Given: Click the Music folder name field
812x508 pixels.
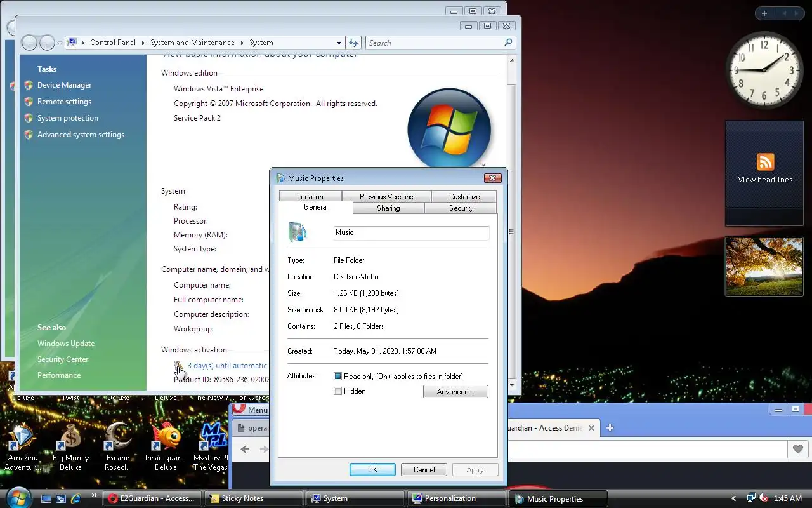Looking at the screenshot, I should point(412,232).
